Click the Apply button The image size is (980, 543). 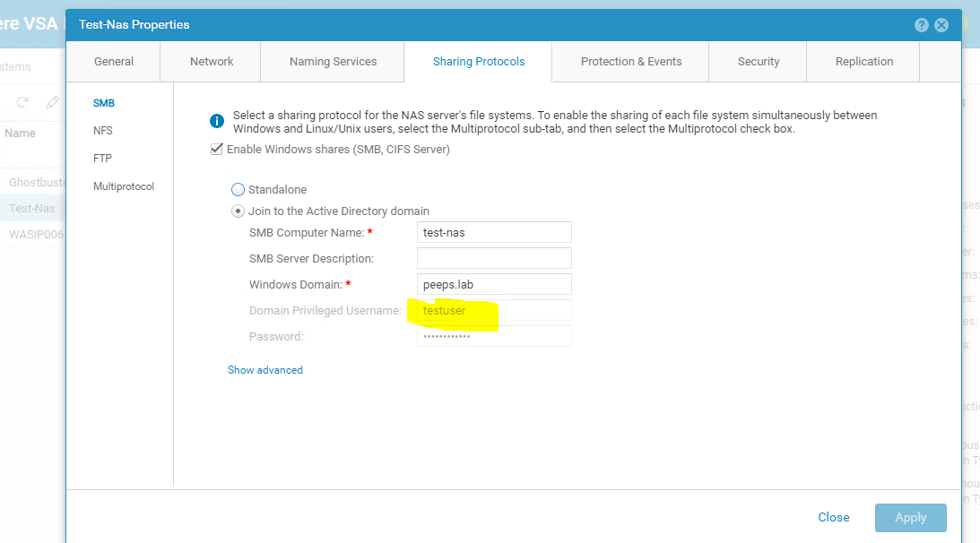(x=910, y=517)
